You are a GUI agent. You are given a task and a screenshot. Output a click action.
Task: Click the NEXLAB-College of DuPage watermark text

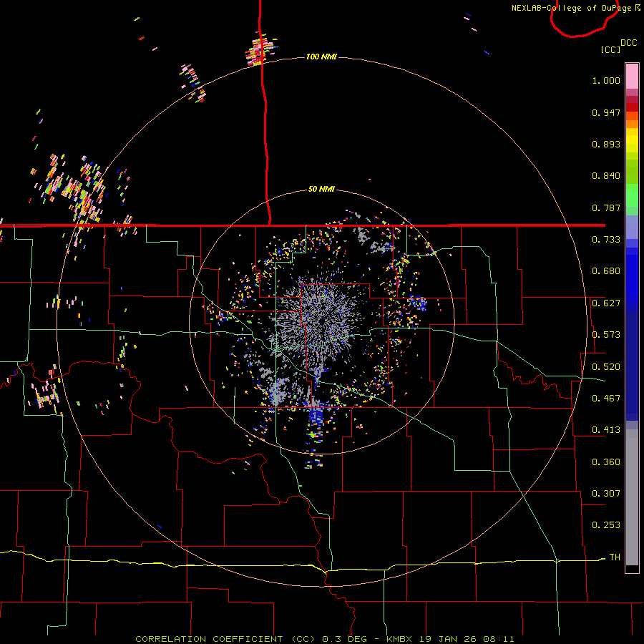pos(575,8)
